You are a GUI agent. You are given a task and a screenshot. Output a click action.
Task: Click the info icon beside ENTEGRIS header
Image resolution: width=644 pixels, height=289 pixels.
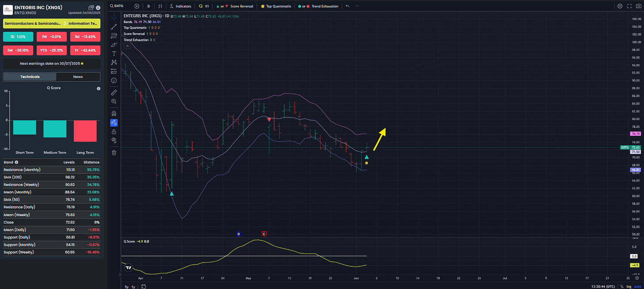[x=98, y=8]
